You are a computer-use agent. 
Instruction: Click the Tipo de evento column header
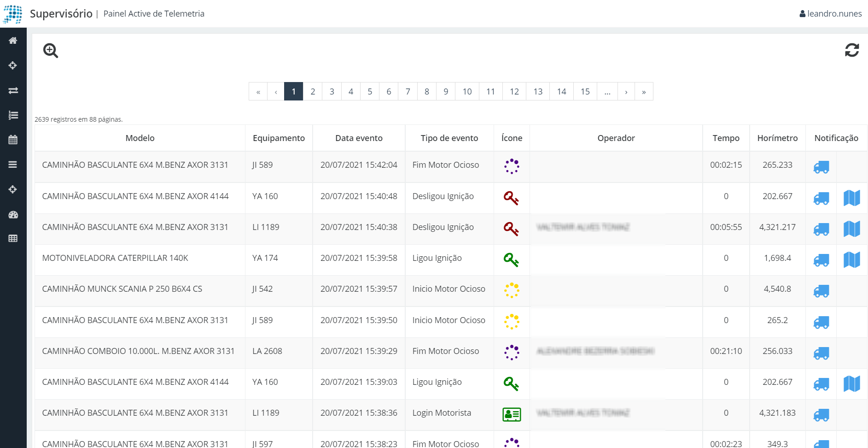(x=449, y=138)
